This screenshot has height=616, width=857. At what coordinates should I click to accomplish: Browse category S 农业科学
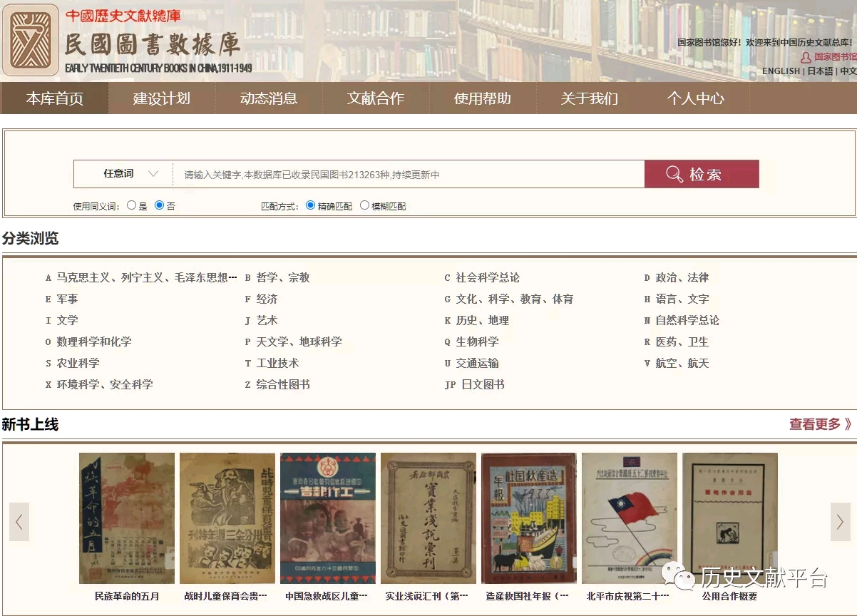pos(72,363)
